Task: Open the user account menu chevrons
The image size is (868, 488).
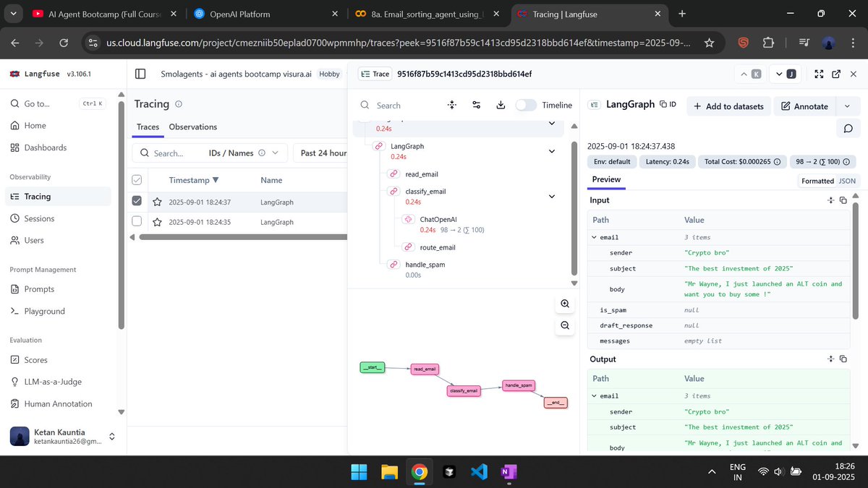Action: click(111, 436)
